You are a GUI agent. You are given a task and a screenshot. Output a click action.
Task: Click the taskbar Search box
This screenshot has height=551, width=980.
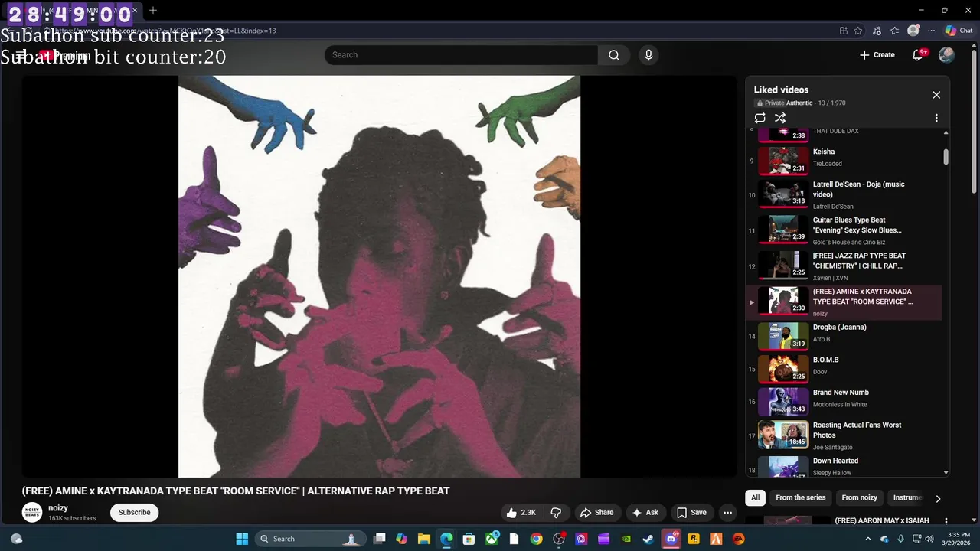pos(310,539)
